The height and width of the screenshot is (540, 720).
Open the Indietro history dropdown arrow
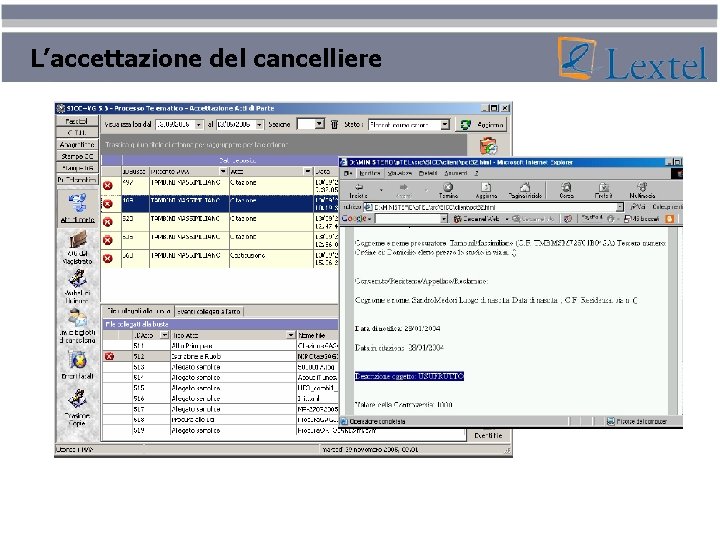pos(381,188)
